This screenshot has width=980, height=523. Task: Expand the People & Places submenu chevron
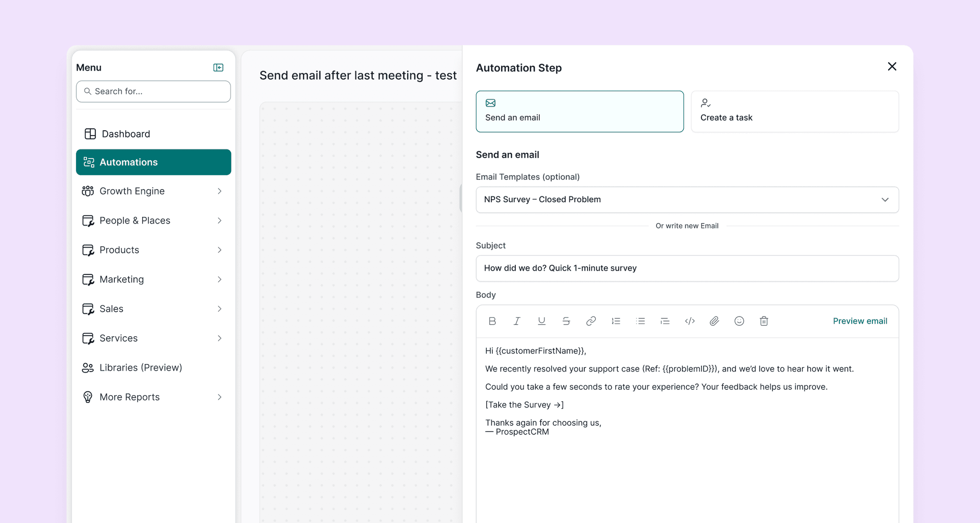click(x=220, y=221)
